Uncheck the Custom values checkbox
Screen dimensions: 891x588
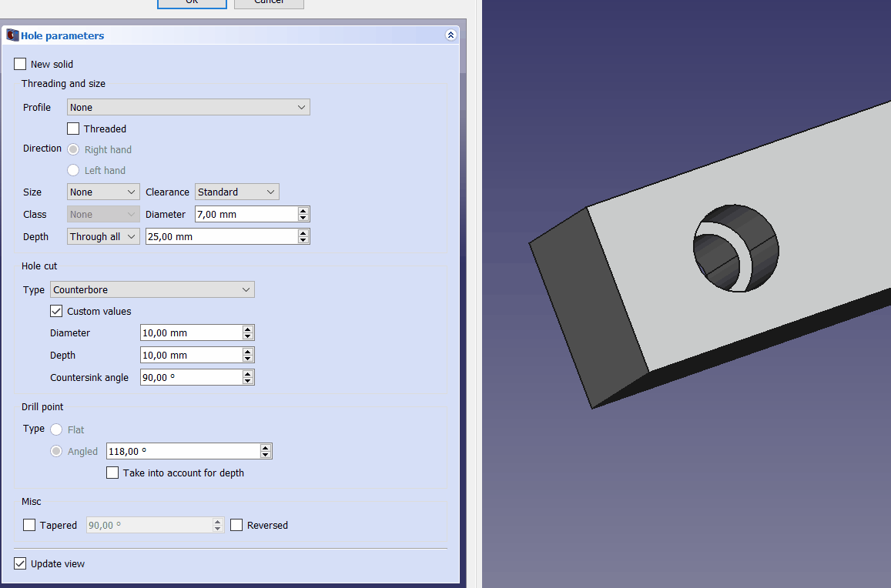[56, 312]
